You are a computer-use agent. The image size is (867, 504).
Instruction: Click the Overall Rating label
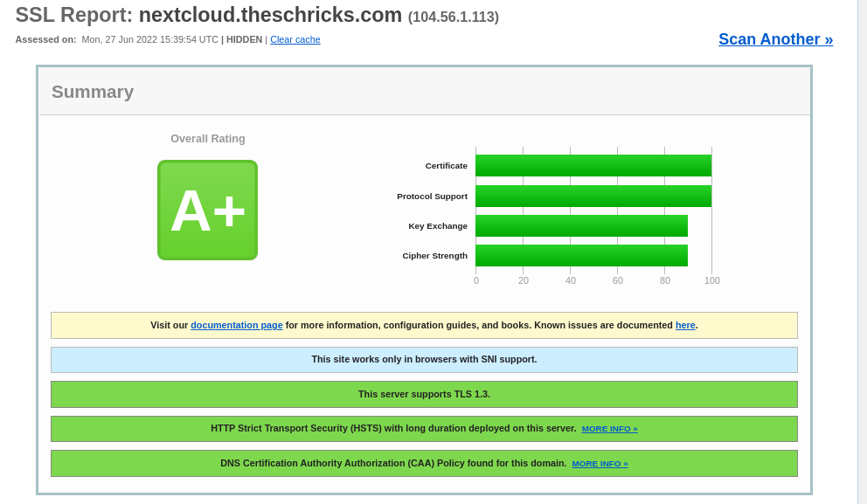point(208,139)
